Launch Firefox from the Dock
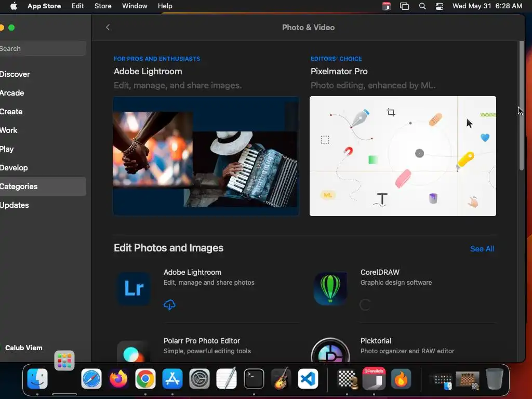The height and width of the screenshot is (399, 532). point(118,379)
